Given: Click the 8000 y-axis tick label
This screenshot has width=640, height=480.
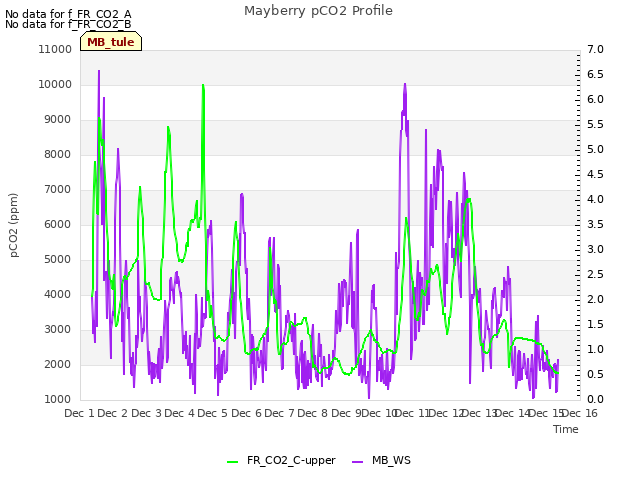Looking at the screenshot, I should [58, 155].
